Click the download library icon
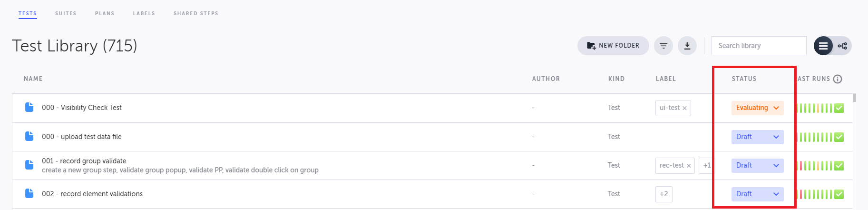 tap(687, 46)
